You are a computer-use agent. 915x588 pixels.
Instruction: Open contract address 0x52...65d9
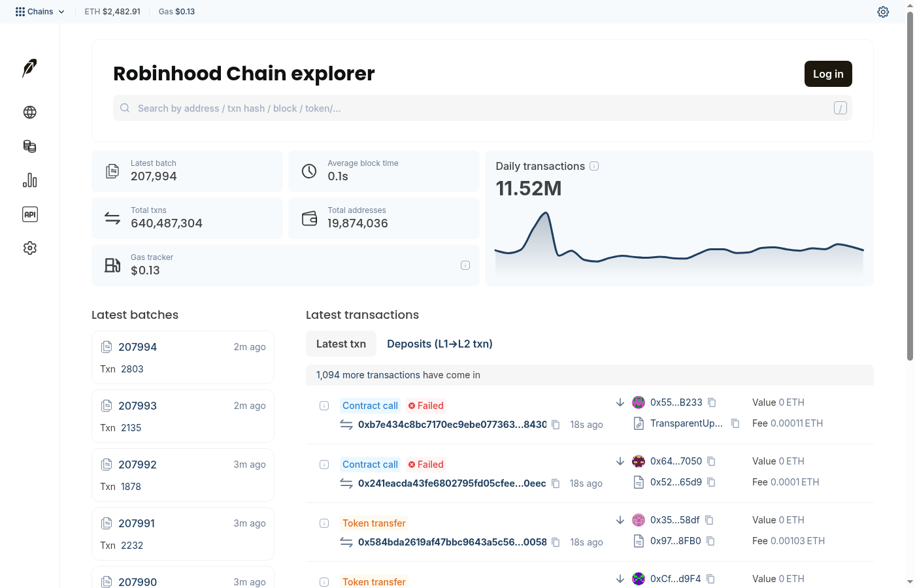click(676, 482)
